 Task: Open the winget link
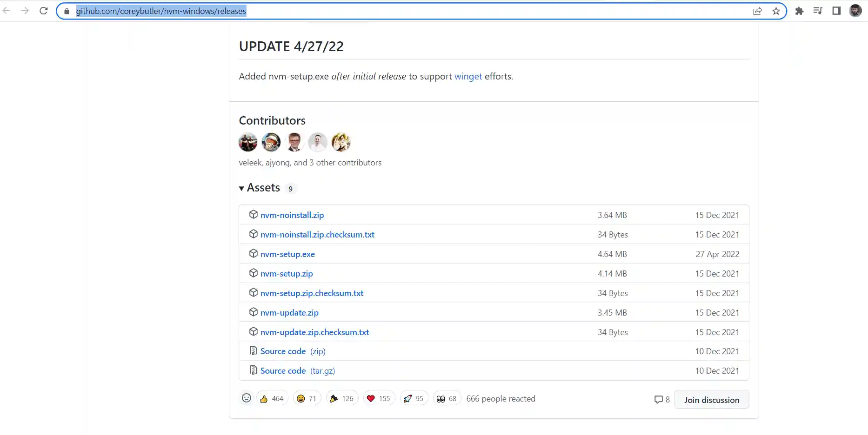(468, 76)
